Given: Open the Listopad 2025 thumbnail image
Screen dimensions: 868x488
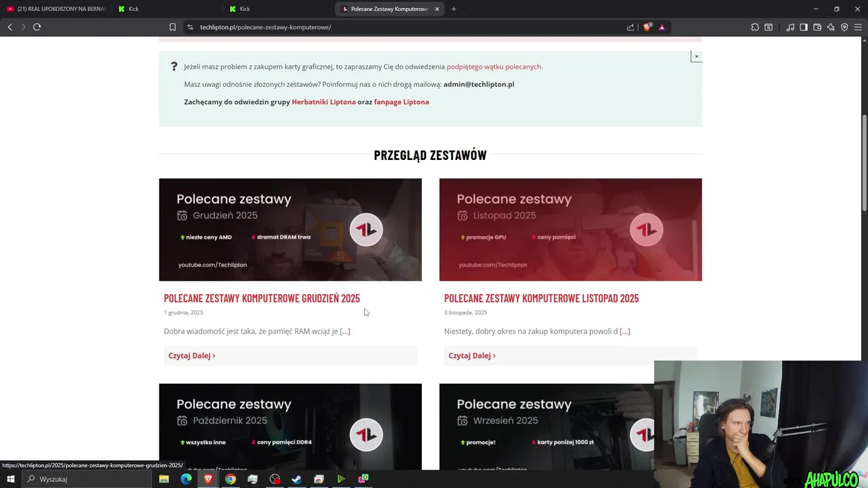Looking at the screenshot, I should 570,230.
